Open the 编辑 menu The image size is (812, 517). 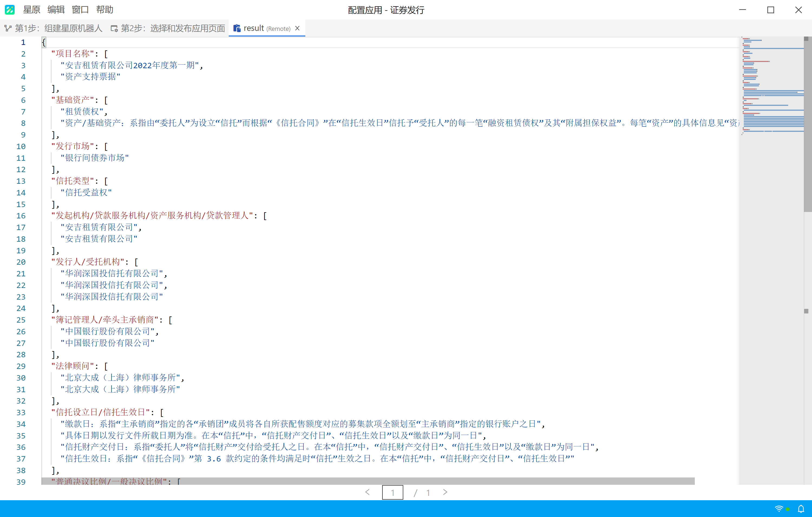coord(56,10)
